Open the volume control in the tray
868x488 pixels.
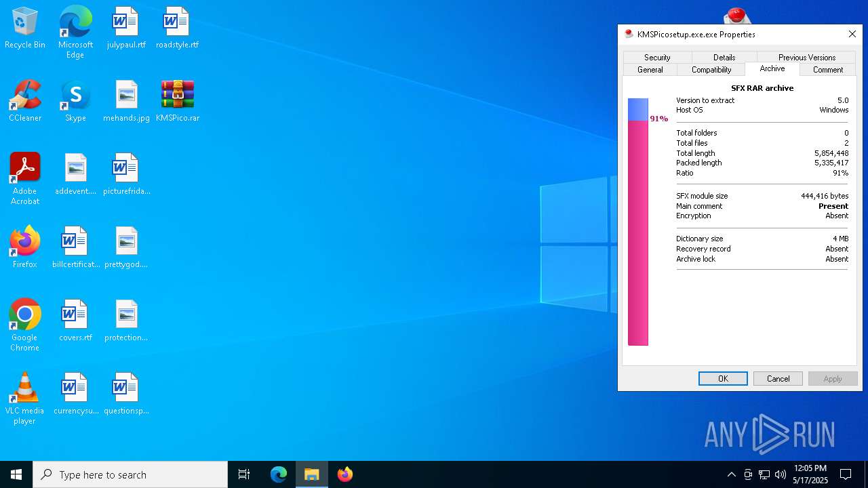tap(781, 474)
